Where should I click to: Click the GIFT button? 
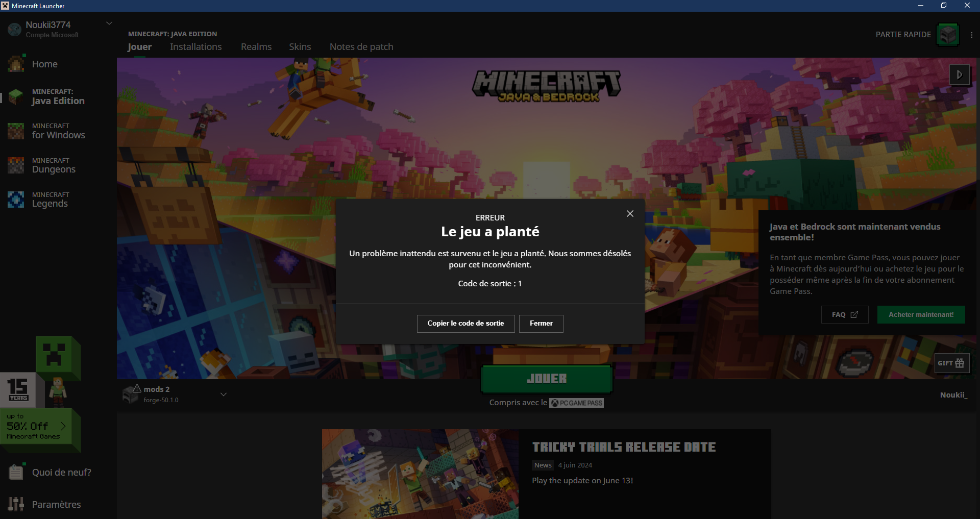point(952,363)
